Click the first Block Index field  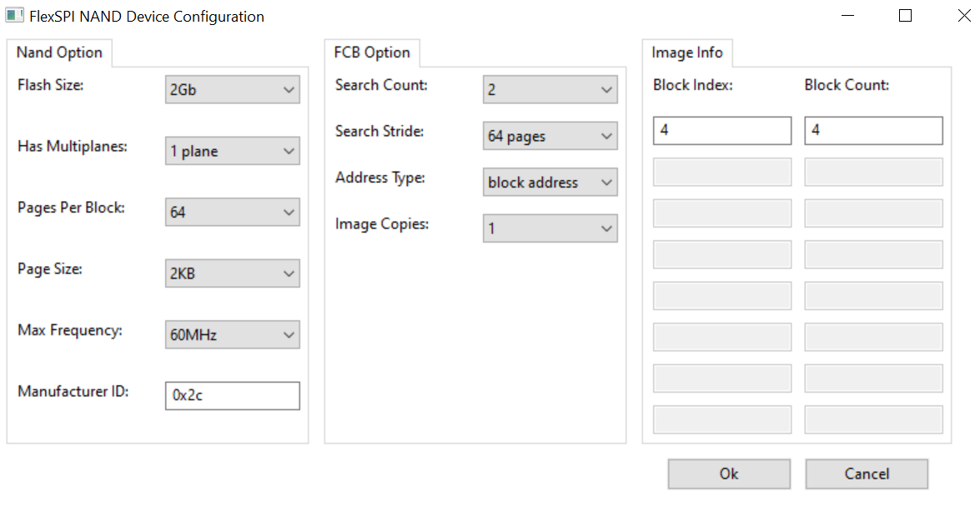[721, 131]
